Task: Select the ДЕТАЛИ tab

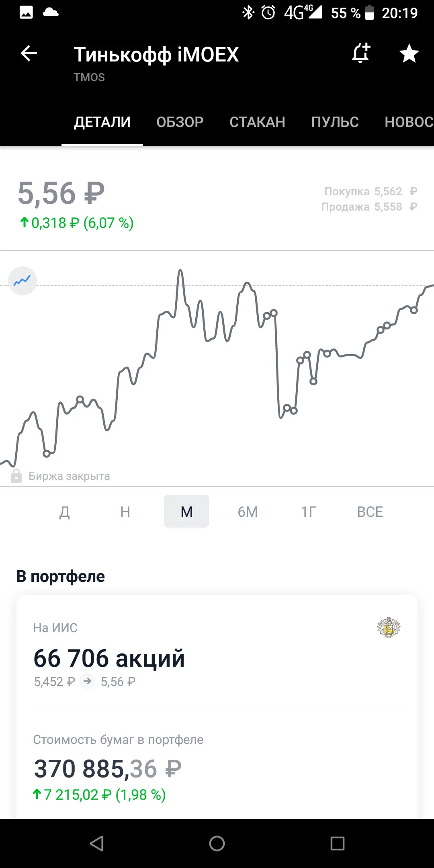Action: click(102, 122)
